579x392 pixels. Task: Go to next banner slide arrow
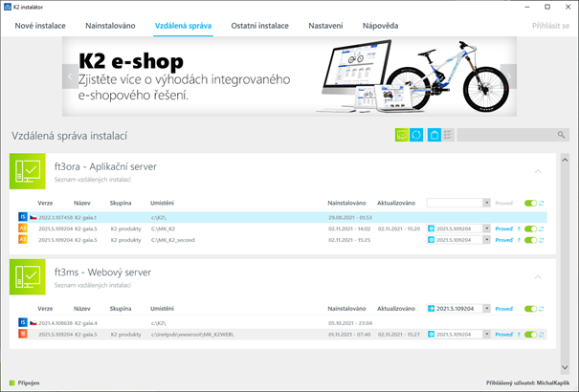coord(508,76)
